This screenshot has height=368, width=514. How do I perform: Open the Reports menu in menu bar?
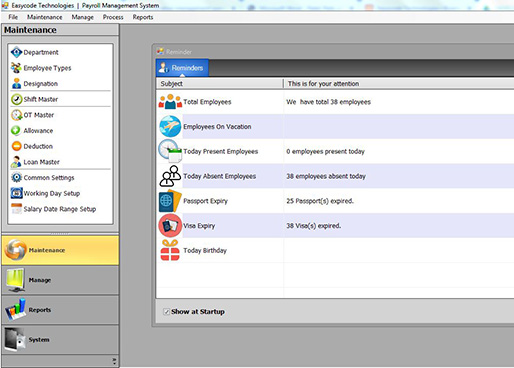[x=143, y=17]
